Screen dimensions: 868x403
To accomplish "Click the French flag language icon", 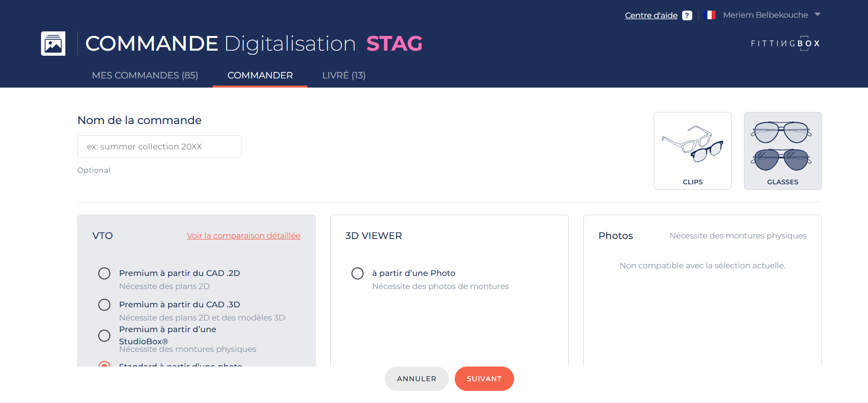I will tap(710, 15).
